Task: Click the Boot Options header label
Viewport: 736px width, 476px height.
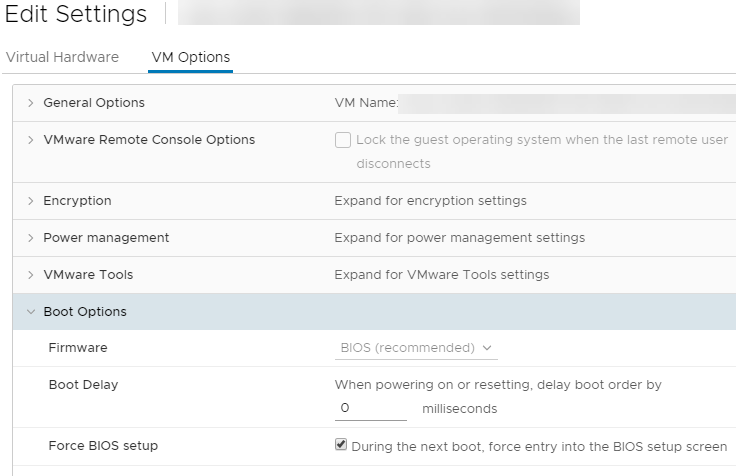Action: (85, 312)
